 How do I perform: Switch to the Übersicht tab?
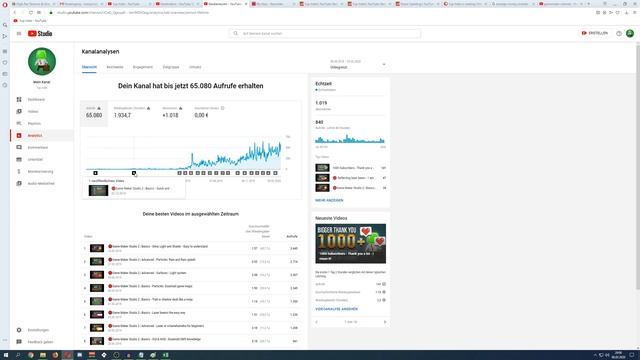[89, 67]
